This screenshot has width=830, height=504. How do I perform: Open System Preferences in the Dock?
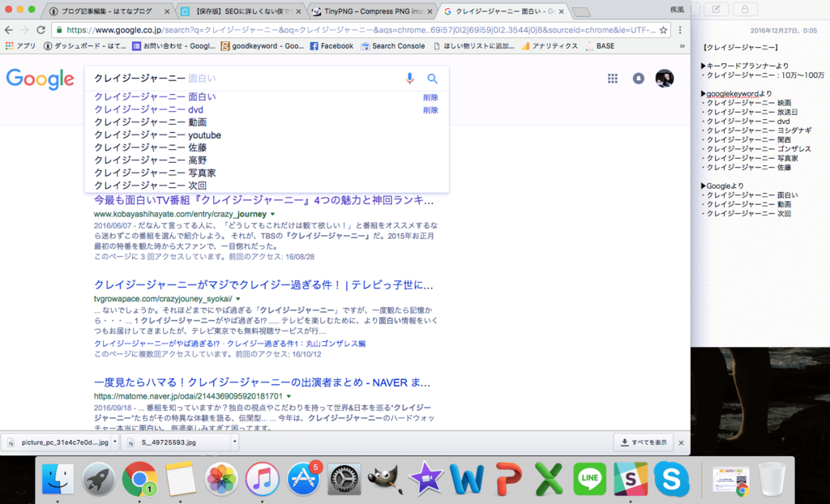pyautogui.click(x=344, y=479)
